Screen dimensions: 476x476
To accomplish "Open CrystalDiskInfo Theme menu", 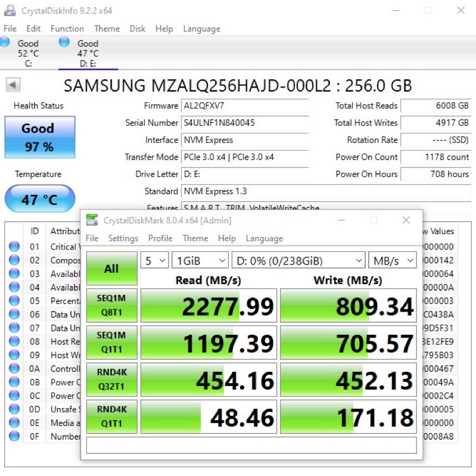I will (x=107, y=29).
